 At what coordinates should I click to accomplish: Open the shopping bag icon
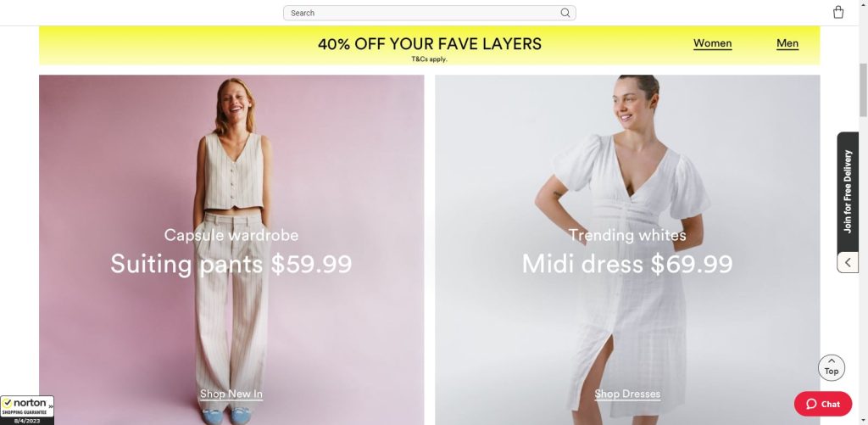coord(838,12)
